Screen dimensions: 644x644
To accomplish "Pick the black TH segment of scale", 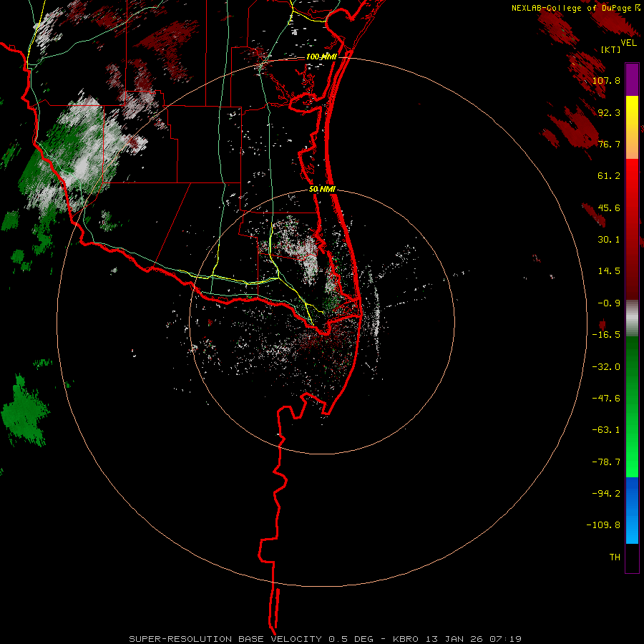I will point(632,558).
